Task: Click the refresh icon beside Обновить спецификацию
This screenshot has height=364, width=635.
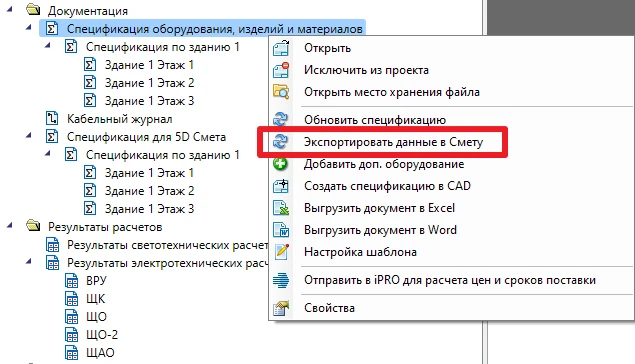Action: coord(280,119)
